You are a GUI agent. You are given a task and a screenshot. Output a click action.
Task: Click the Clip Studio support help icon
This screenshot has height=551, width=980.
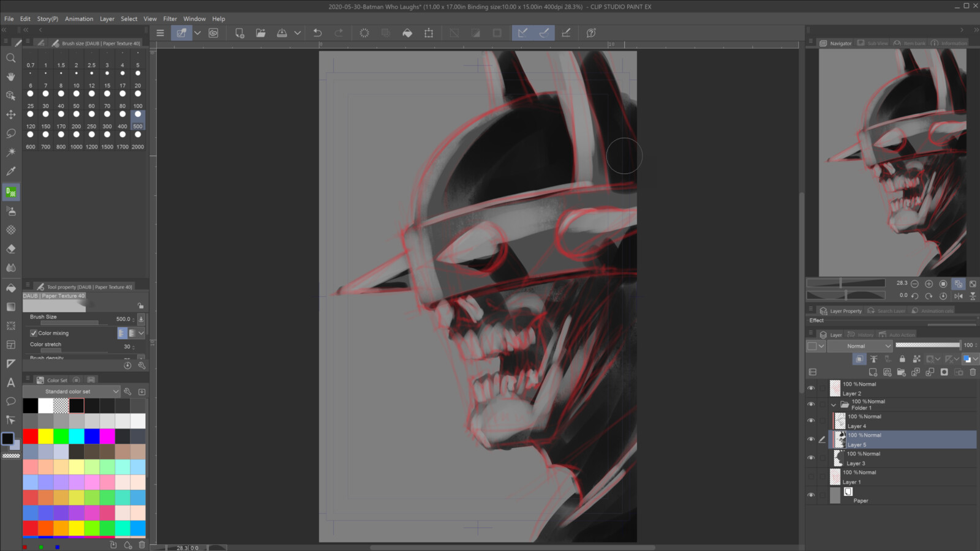coord(591,33)
